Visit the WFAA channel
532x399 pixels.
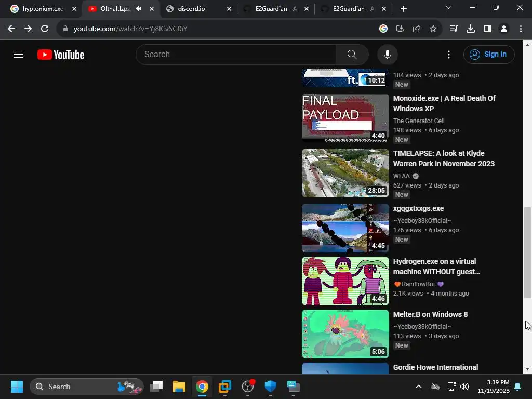[x=402, y=176]
